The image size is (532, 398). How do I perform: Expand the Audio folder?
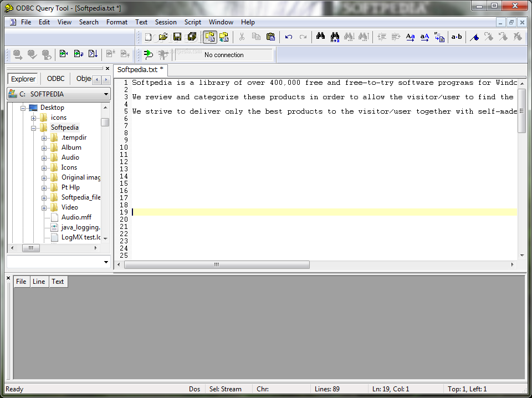[x=44, y=158]
